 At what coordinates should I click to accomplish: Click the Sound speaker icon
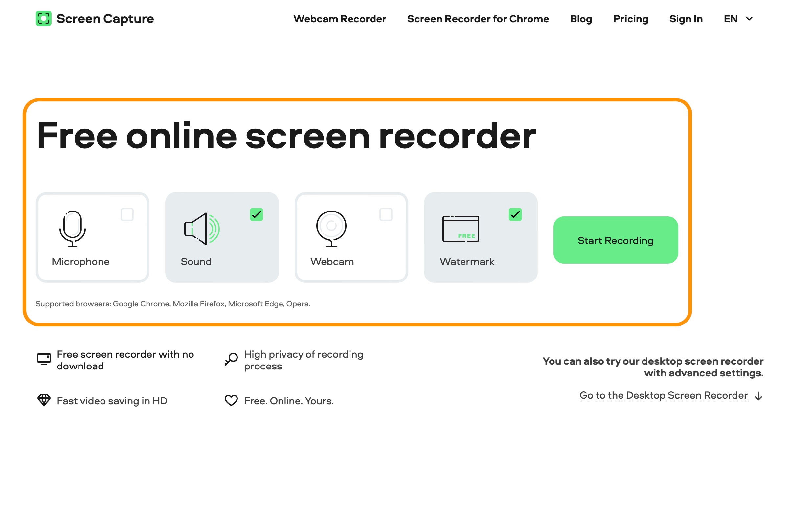point(202,229)
